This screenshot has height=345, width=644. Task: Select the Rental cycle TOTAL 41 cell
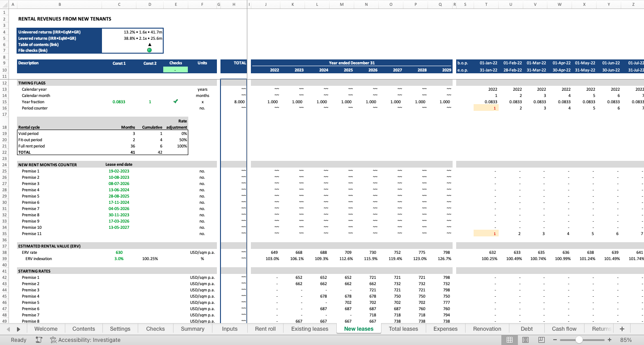point(119,152)
